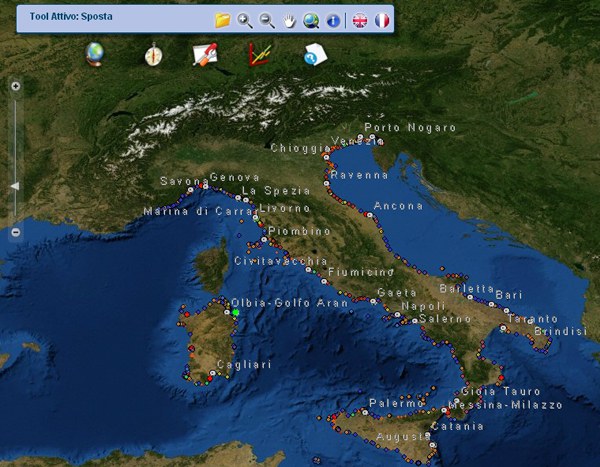600x467 pixels.
Task: Select the blue info tool icon
Action: coord(333,21)
